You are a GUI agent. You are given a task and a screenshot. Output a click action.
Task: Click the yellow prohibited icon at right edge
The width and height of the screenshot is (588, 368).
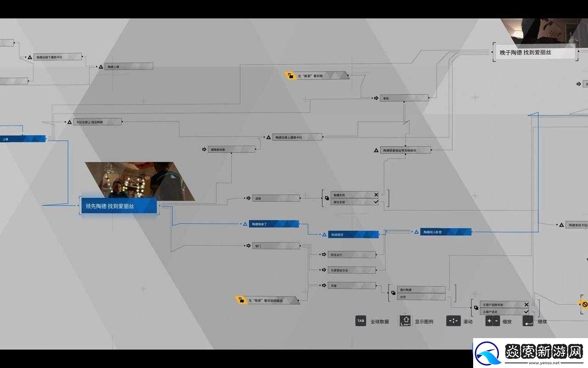[x=584, y=304]
